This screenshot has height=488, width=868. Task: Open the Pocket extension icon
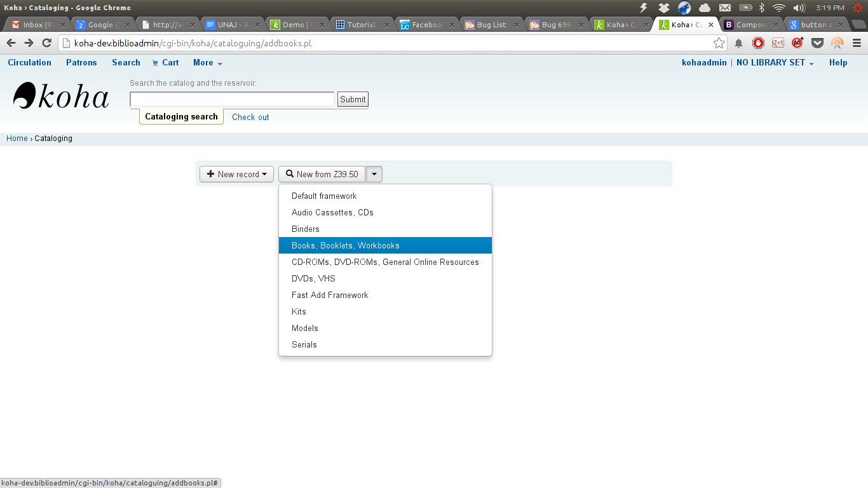pos(818,43)
